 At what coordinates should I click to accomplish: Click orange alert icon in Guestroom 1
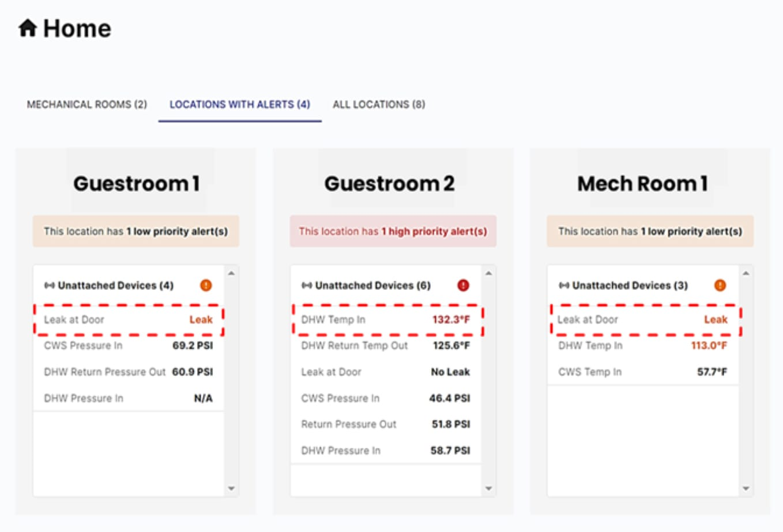pyautogui.click(x=206, y=285)
